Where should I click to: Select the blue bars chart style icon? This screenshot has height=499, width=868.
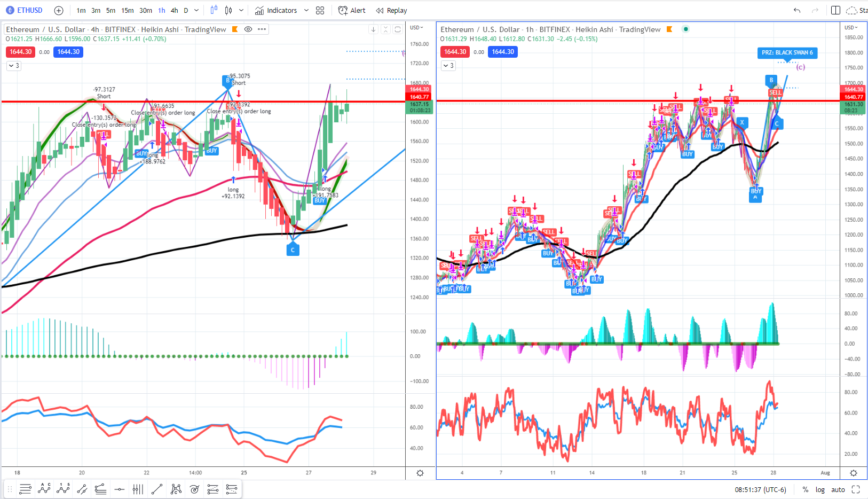(x=214, y=10)
